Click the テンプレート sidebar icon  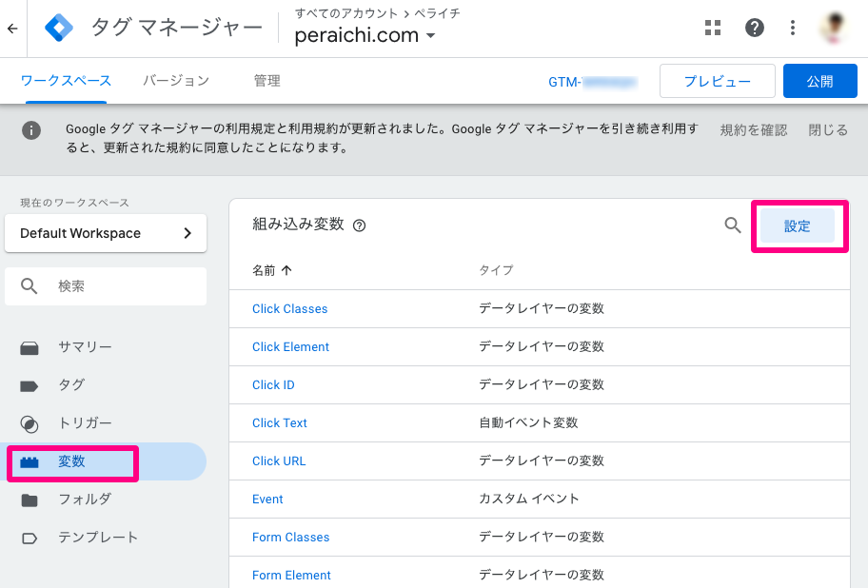(x=30, y=539)
